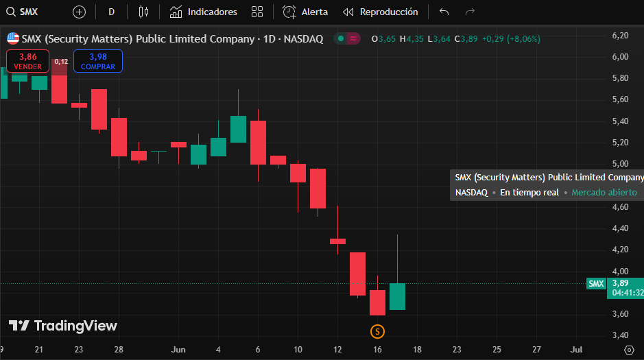Click the 4,40 price scale label
Image resolution: width=644 pixels, height=360 pixels.
click(620, 228)
